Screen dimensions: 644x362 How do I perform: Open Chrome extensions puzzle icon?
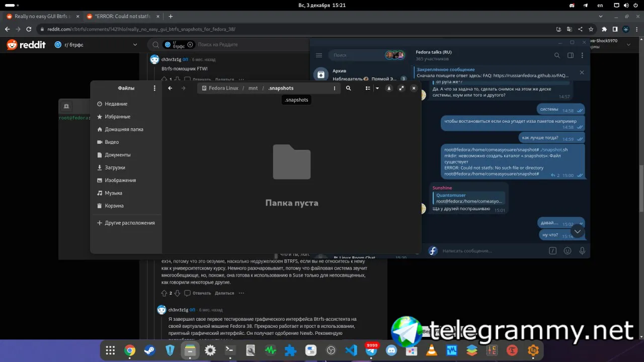click(604, 29)
